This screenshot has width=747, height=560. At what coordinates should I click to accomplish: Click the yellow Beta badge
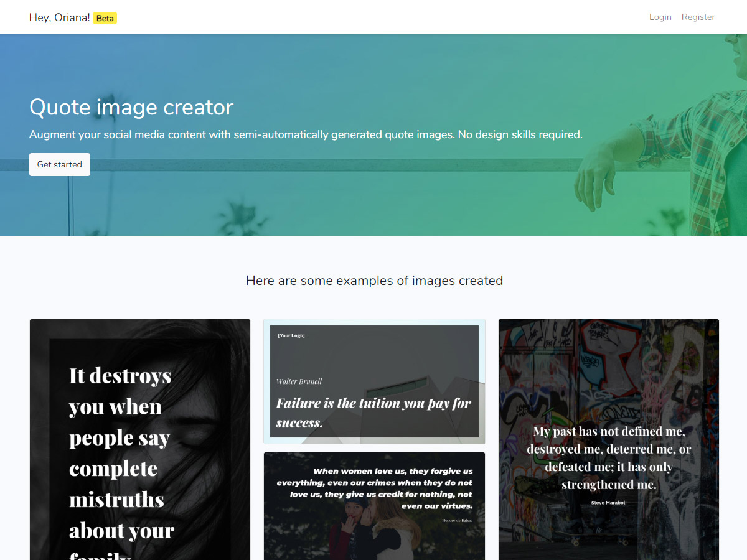click(x=105, y=18)
